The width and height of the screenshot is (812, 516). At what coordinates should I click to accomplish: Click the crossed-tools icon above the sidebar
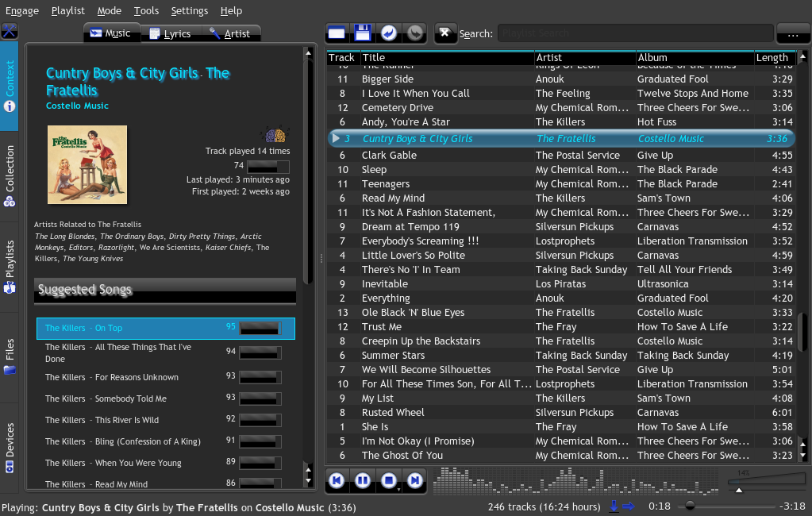tap(9, 31)
